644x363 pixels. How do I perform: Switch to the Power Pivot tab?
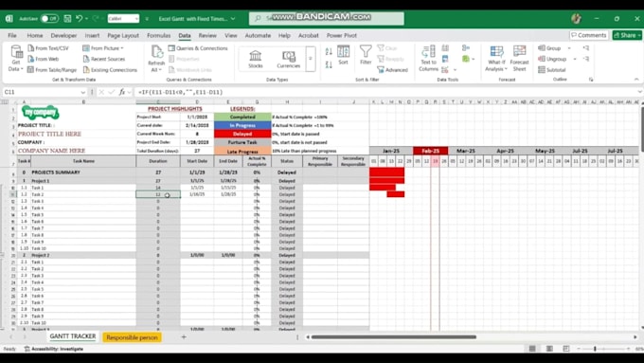click(342, 35)
